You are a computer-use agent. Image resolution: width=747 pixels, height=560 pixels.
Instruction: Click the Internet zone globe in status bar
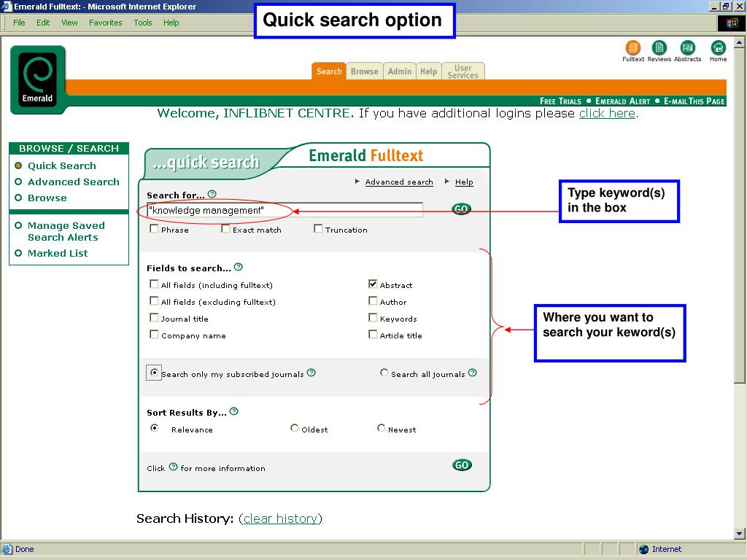click(644, 549)
